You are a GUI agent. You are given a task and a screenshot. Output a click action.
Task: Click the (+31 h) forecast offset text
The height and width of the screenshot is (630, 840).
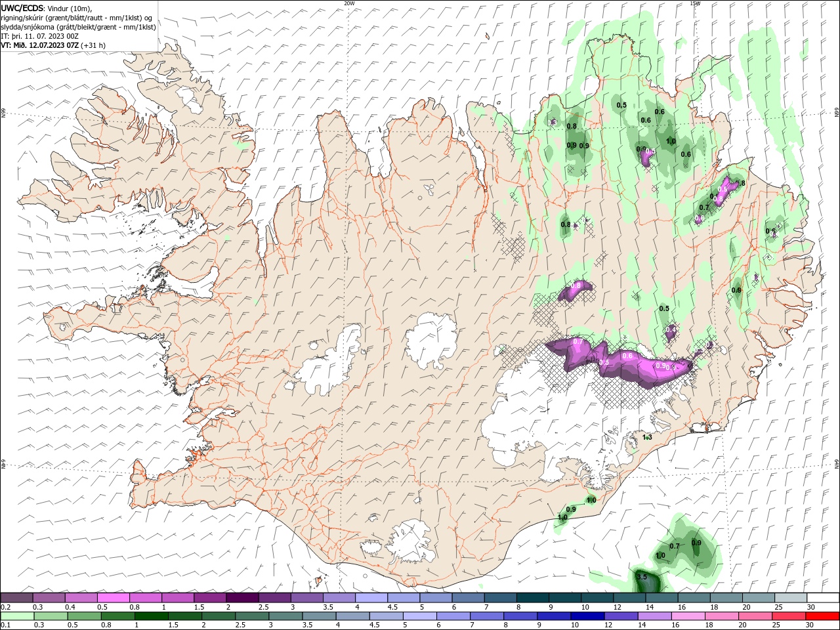[94, 45]
